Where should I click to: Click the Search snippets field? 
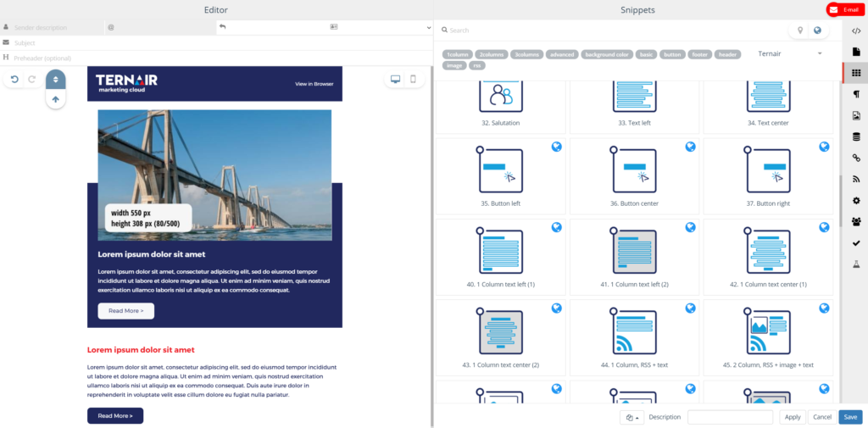pyautogui.click(x=612, y=31)
